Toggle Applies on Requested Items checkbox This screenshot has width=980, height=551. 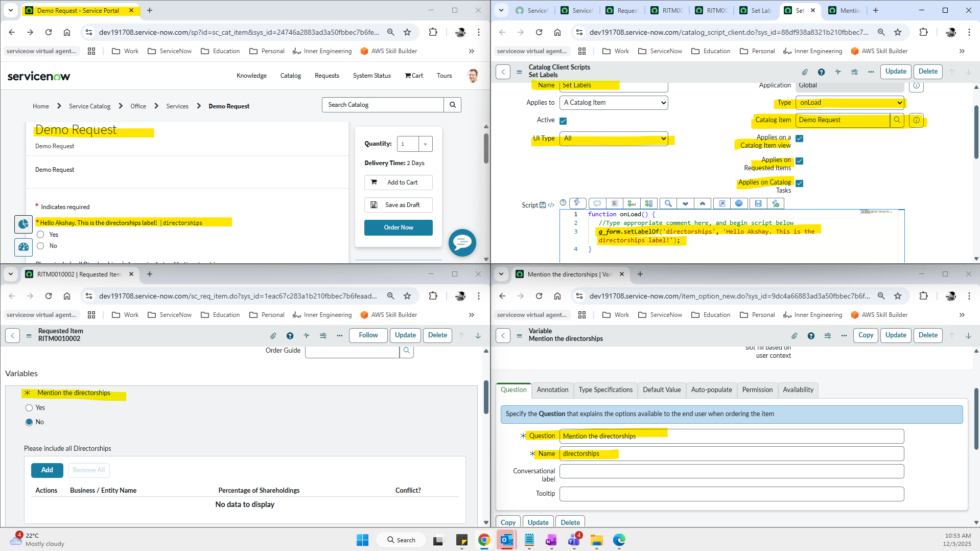[x=800, y=161]
